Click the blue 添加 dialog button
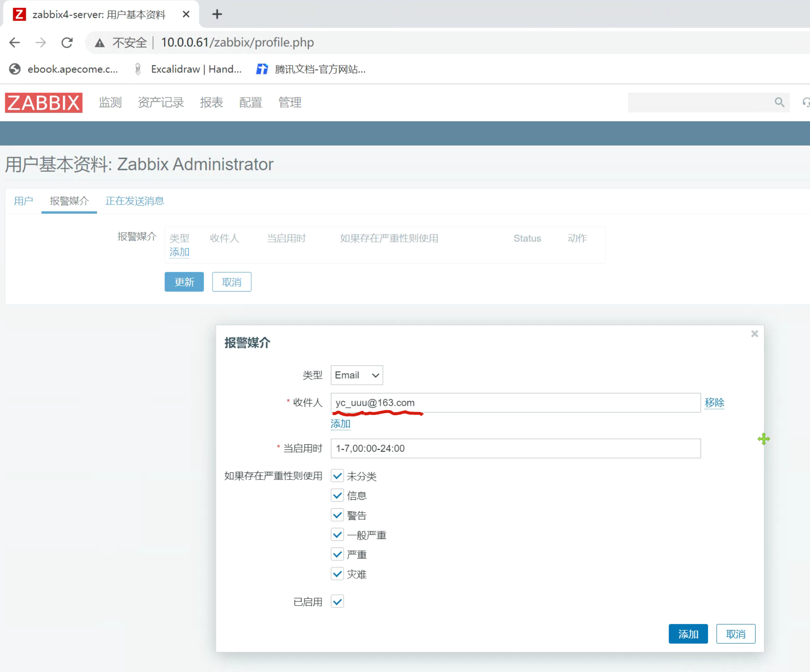This screenshot has width=810, height=672. tap(688, 634)
